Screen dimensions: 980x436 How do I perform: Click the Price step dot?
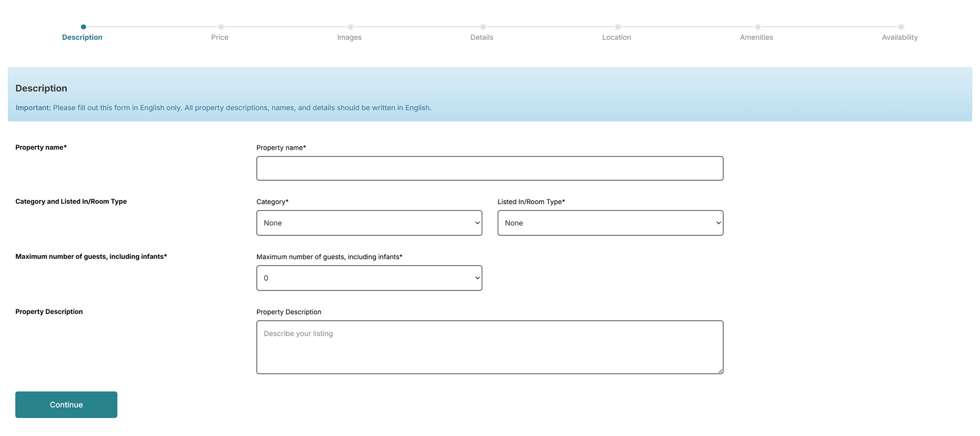221,27
